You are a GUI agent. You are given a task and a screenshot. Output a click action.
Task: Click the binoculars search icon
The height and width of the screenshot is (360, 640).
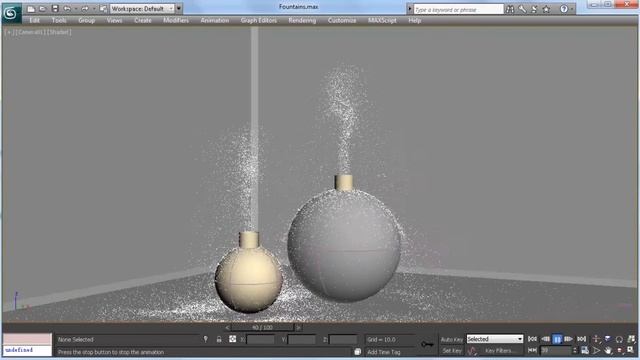(x=510, y=9)
